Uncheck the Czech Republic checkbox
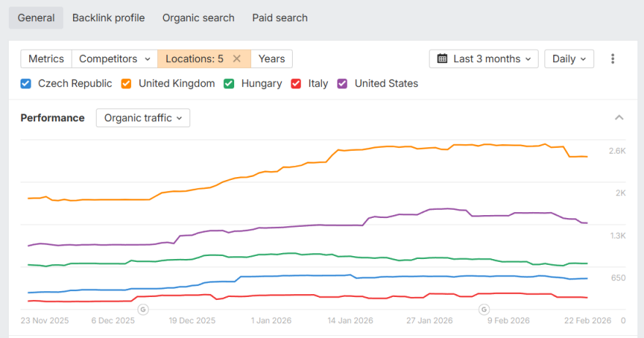This screenshot has width=644, height=338. (x=26, y=83)
